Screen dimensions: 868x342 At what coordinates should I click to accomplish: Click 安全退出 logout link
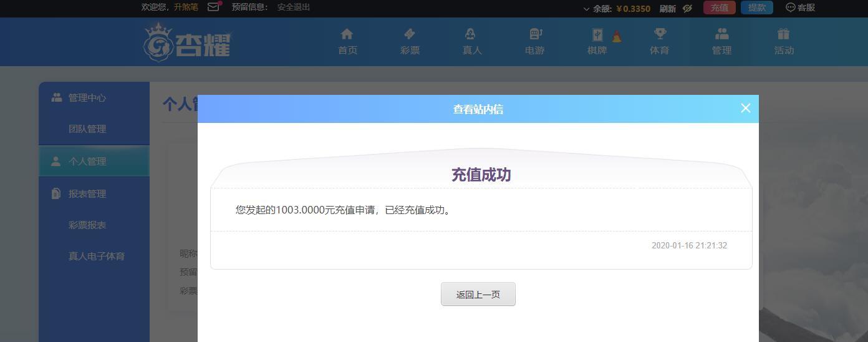[x=294, y=7]
